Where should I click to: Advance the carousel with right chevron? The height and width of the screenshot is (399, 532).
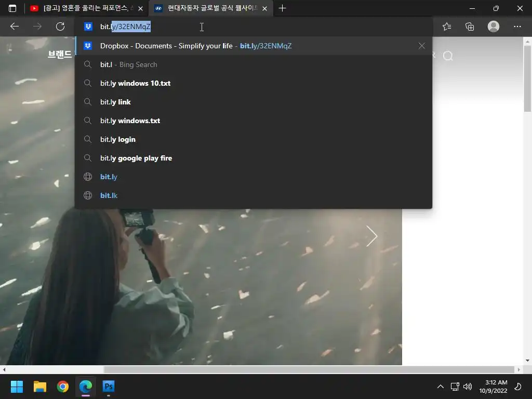click(372, 236)
